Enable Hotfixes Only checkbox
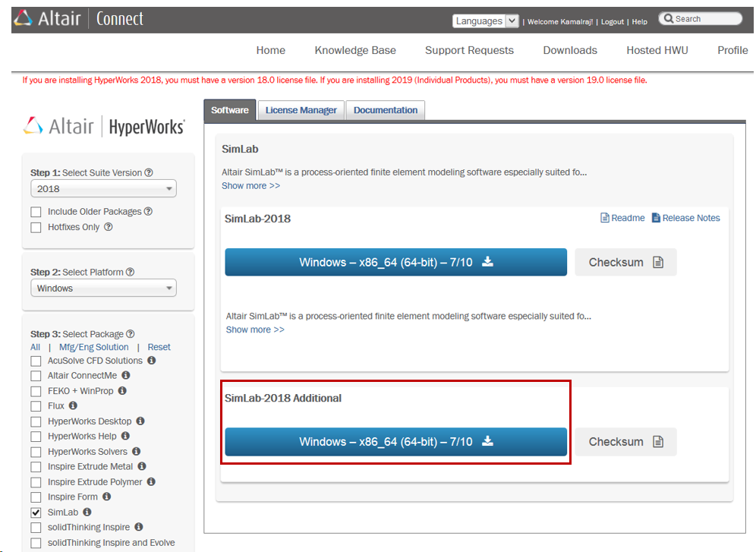This screenshot has height=552, width=756. (x=36, y=228)
